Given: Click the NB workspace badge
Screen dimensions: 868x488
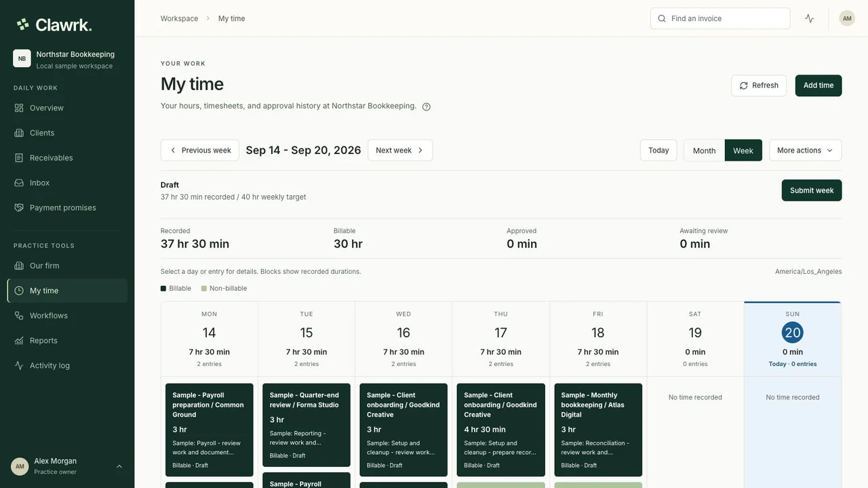Looking at the screenshot, I should pyautogui.click(x=22, y=58).
